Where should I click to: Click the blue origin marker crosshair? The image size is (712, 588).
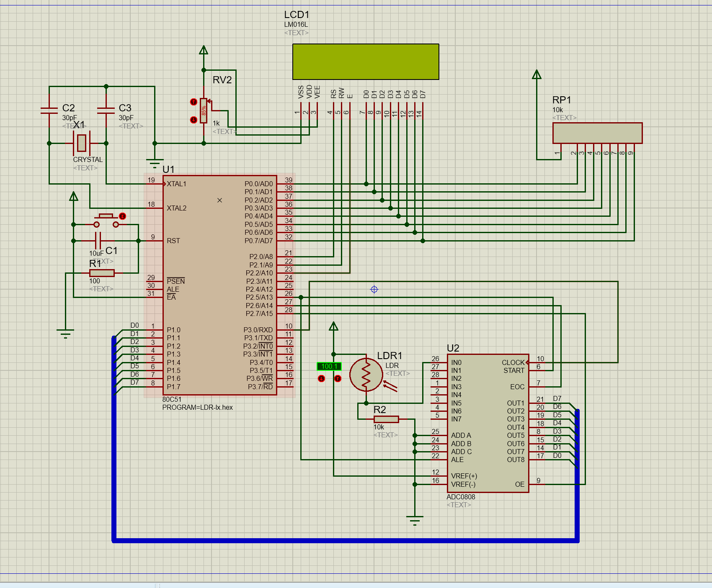pyautogui.click(x=374, y=289)
